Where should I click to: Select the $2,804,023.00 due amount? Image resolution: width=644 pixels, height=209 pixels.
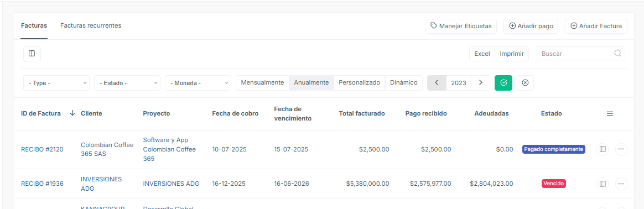492,184
